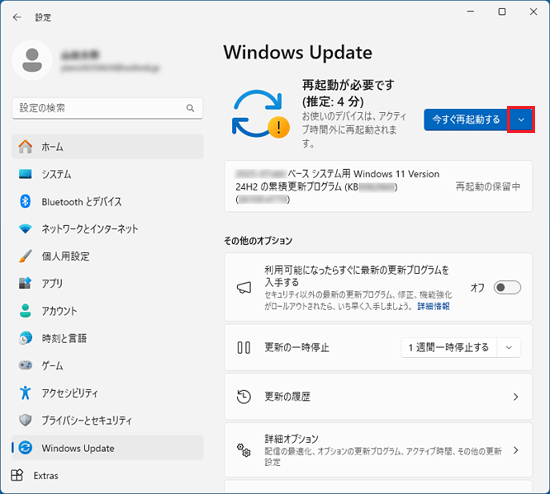Click the Windows Update sidebar sync icon

click(25, 448)
